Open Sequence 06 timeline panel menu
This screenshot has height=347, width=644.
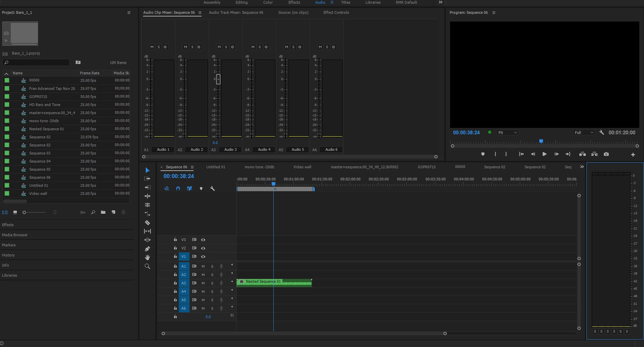[192, 167]
